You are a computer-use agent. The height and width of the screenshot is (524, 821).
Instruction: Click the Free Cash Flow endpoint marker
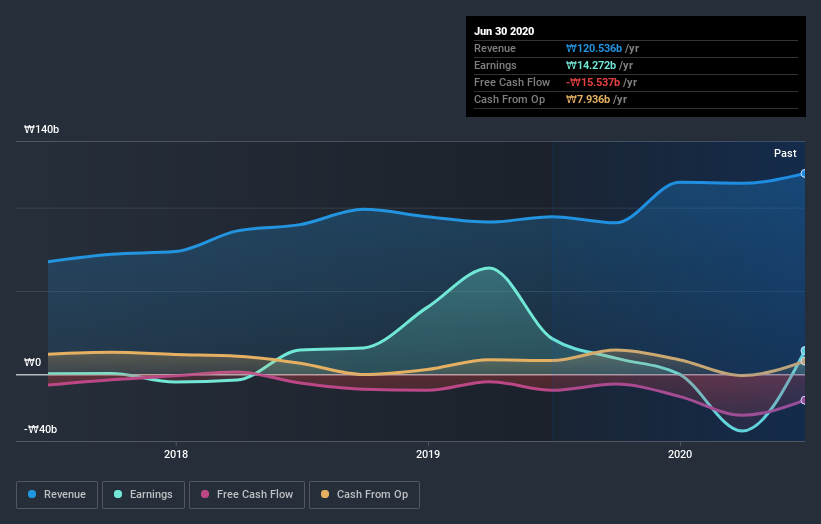pos(804,400)
